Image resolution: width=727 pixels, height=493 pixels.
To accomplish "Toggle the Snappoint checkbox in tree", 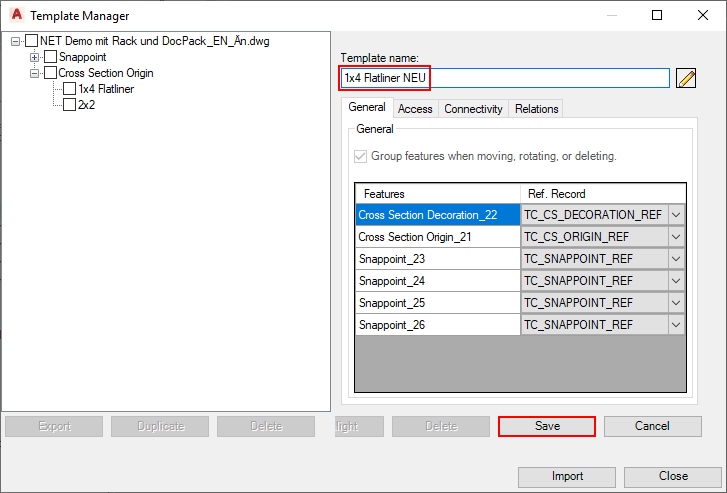I will click(50, 57).
